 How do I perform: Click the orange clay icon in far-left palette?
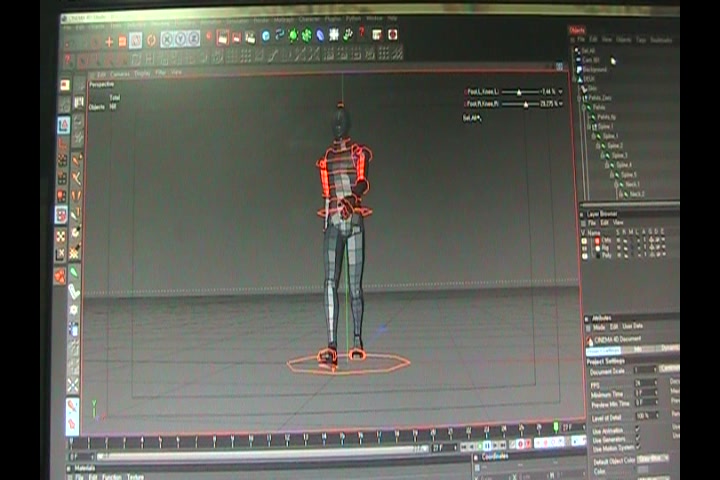pos(60,276)
